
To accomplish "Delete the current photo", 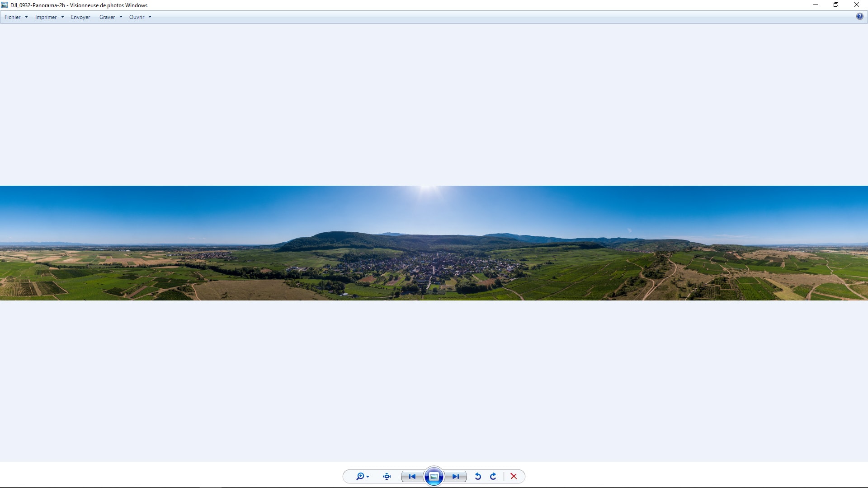I will tap(514, 476).
